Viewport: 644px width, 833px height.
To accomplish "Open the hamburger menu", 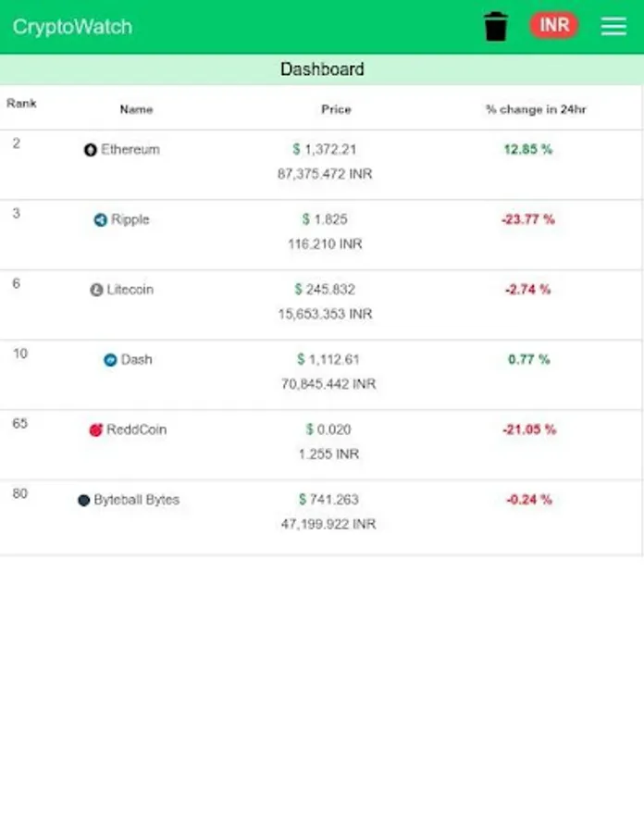I will (613, 26).
